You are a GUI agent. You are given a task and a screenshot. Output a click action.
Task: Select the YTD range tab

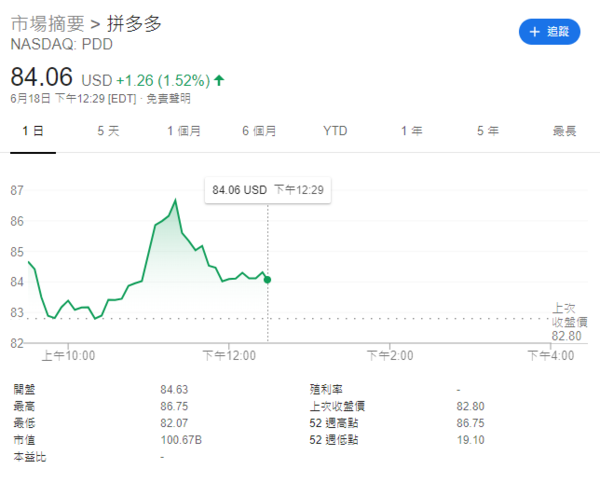click(335, 131)
